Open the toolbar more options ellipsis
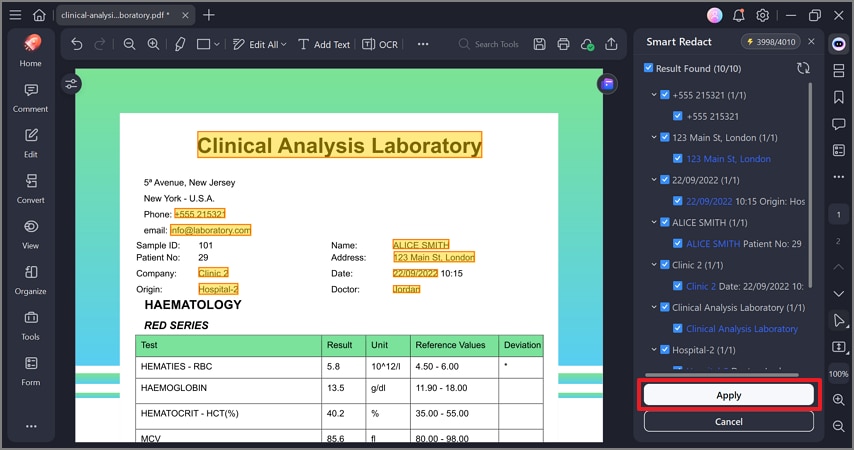Viewport: 854px width, 450px height. 423,44
